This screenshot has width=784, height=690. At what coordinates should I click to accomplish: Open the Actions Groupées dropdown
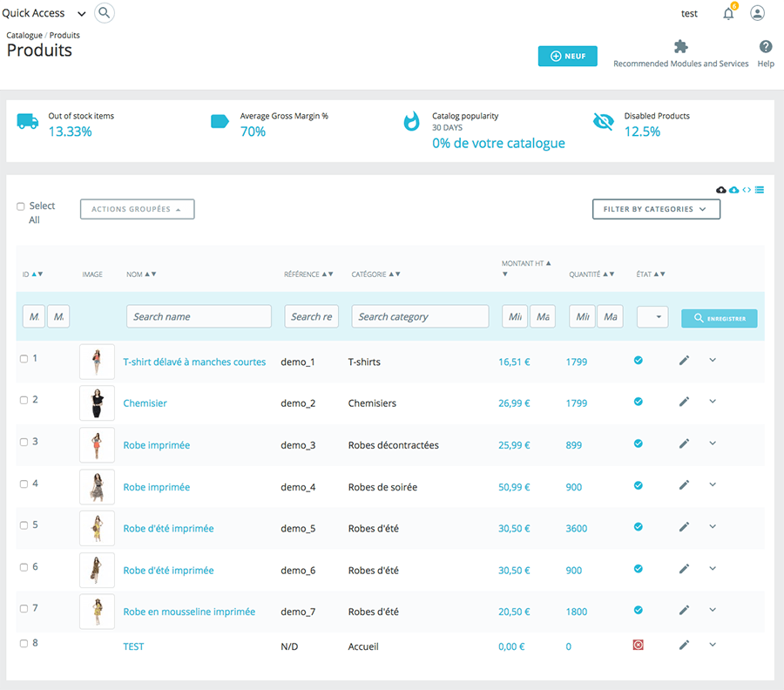click(x=137, y=209)
